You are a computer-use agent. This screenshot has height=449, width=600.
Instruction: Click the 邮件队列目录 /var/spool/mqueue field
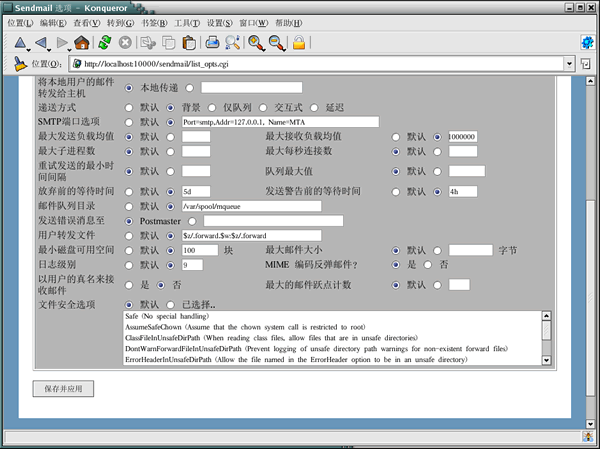point(251,206)
